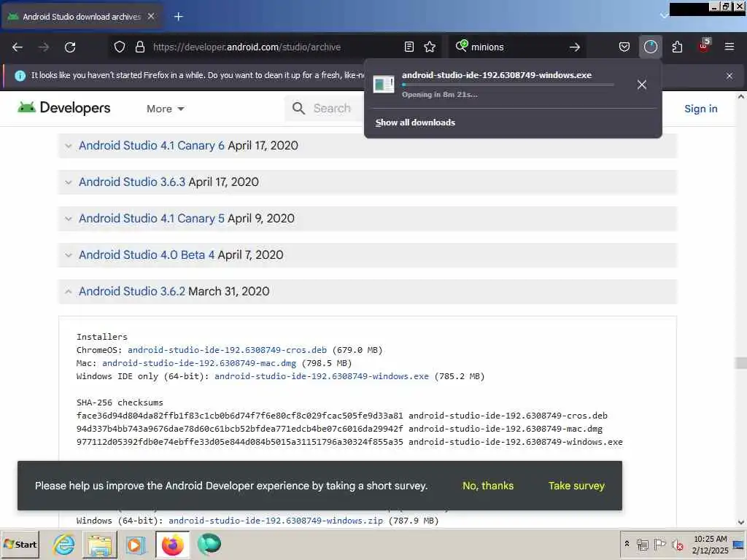Open Windows Start menu

(x=20, y=544)
